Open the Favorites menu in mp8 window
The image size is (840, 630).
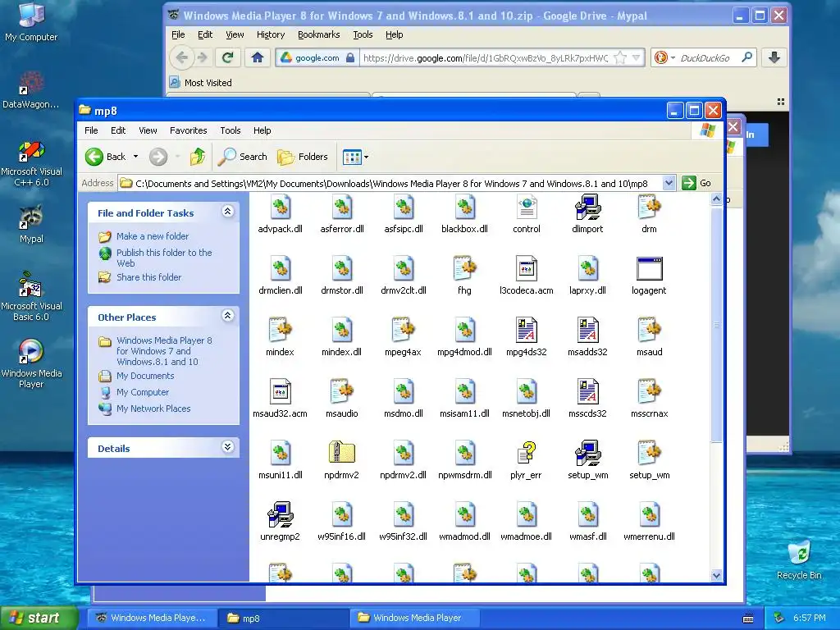(x=188, y=130)
